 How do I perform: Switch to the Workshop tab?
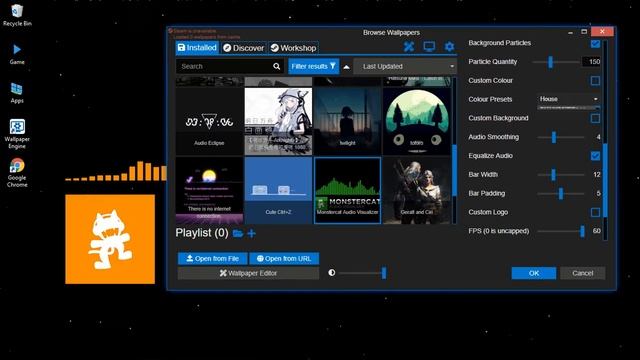point(293,48)
